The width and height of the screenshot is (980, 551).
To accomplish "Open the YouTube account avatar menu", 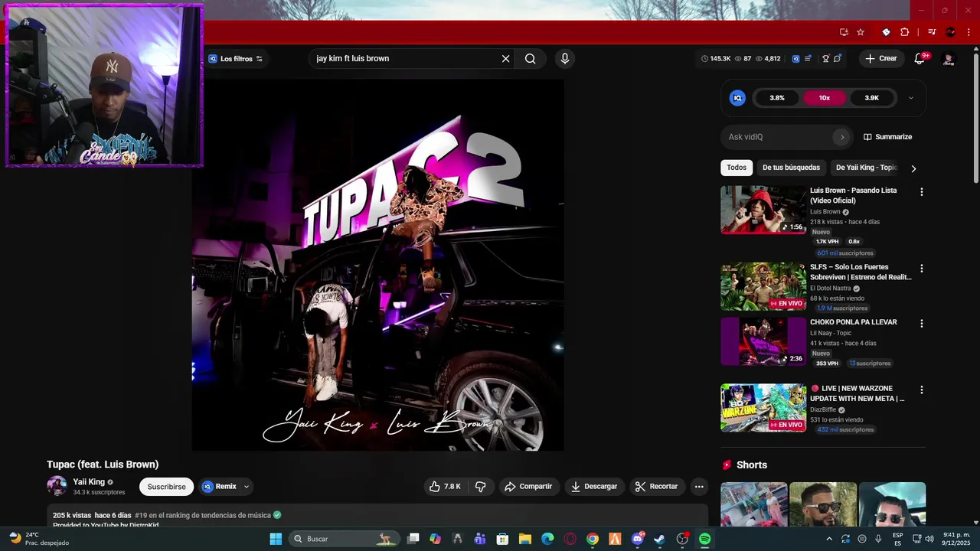I will coord(949,59).
